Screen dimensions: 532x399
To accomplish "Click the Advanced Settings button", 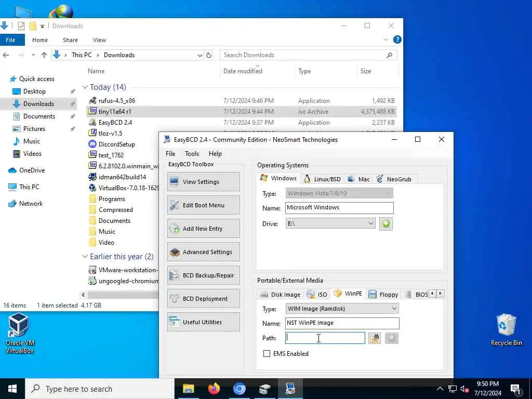I will coord(204,252).
